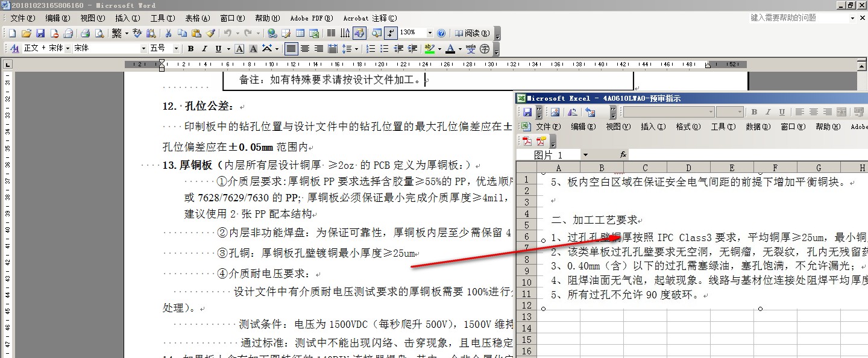868x358 pixels.
Task: Click Convert to Adobe PDF icon in Excel
Action: point(527,142)
